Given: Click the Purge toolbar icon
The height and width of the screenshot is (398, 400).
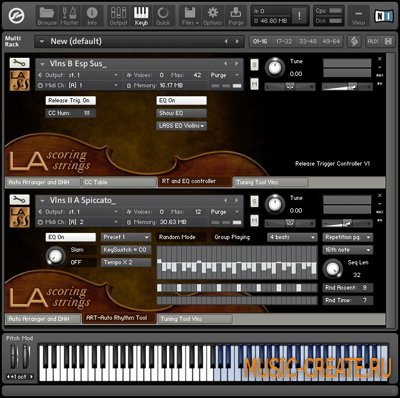Looking at the screenshot, I should click(236, 16).
